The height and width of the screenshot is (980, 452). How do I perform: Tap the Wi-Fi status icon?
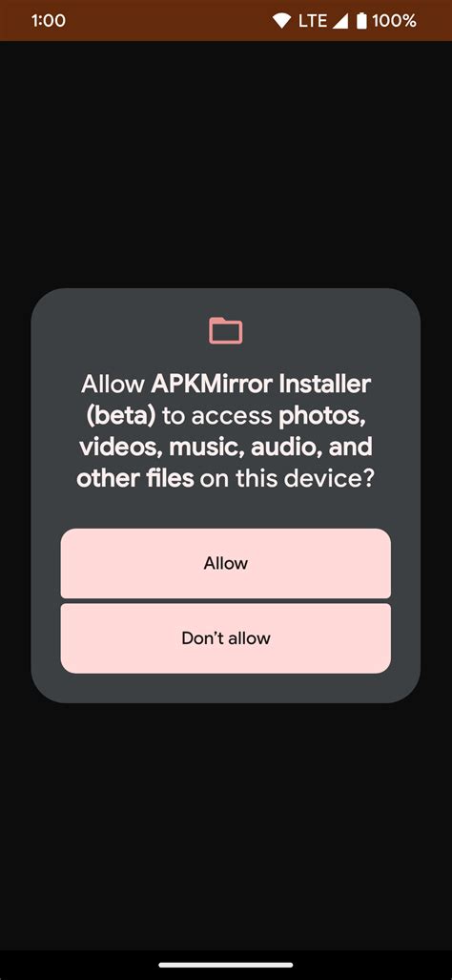(282, 21)
